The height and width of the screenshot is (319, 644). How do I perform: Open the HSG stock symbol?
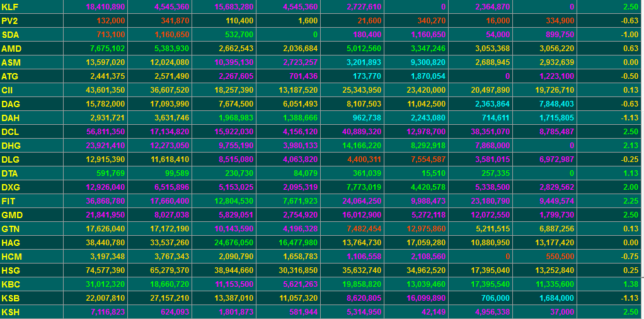click(x=11, y=271)
